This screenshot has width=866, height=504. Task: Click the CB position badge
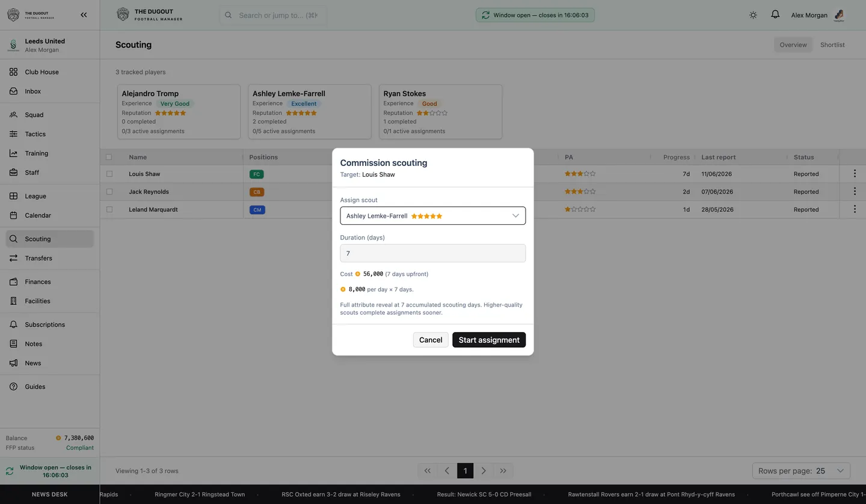(257, 192)
